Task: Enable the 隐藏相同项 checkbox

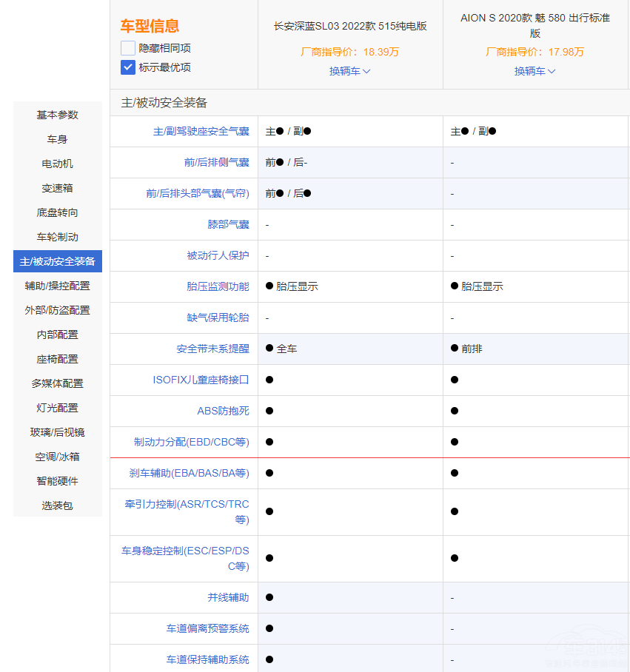Action: 127,49
